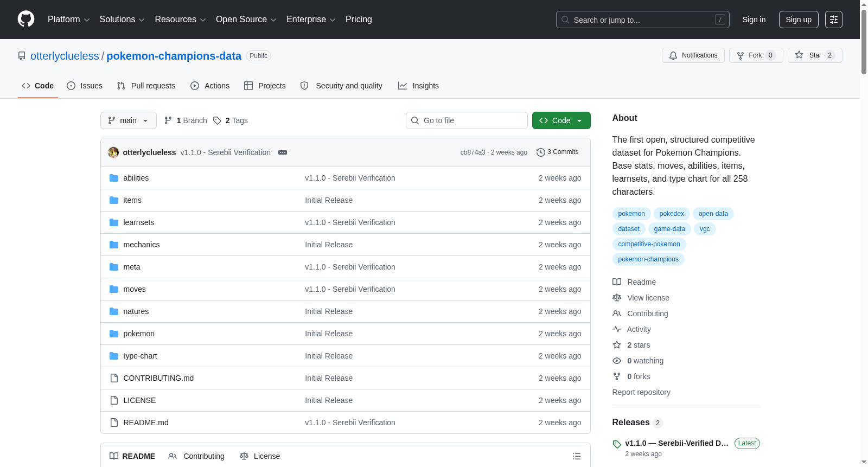The width and height of the screenshot is (868, 467).
Task: Click the Go to file search field
Action: (x=467, y=120)
